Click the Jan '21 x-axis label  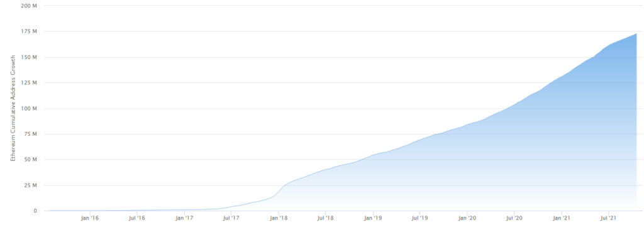pyautogui.click(x=562, y=218)
